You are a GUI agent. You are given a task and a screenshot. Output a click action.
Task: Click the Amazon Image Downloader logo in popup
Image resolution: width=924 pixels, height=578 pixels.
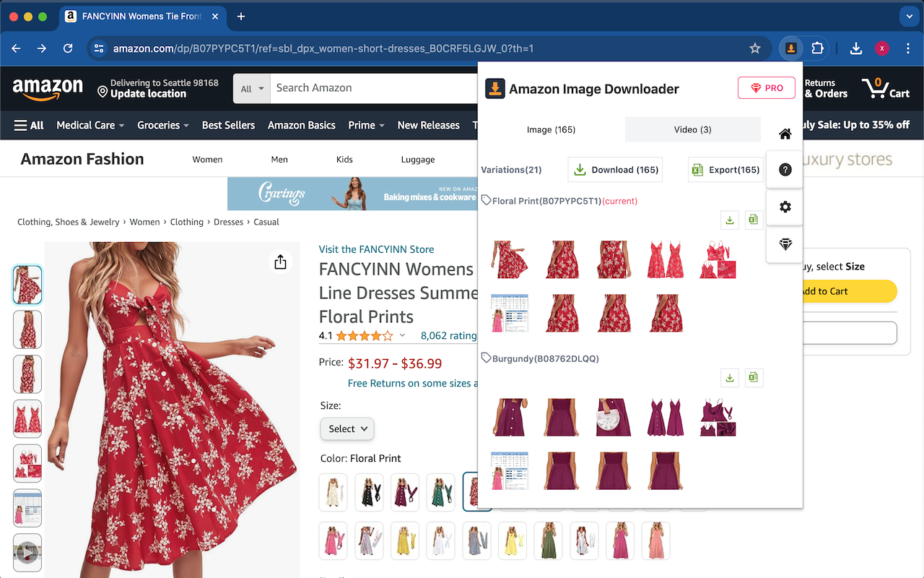(x=495, y=89)
